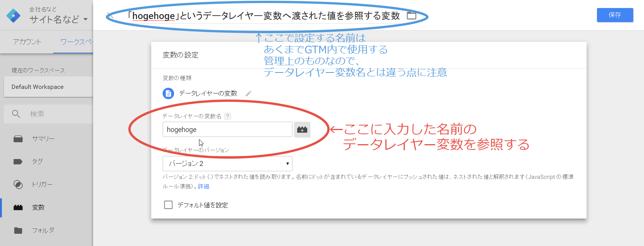Toggle the デフォルト値を設定 checkbox
This screenshot has width=644, height=246.
pyautogui.click(x=168, y=205)
